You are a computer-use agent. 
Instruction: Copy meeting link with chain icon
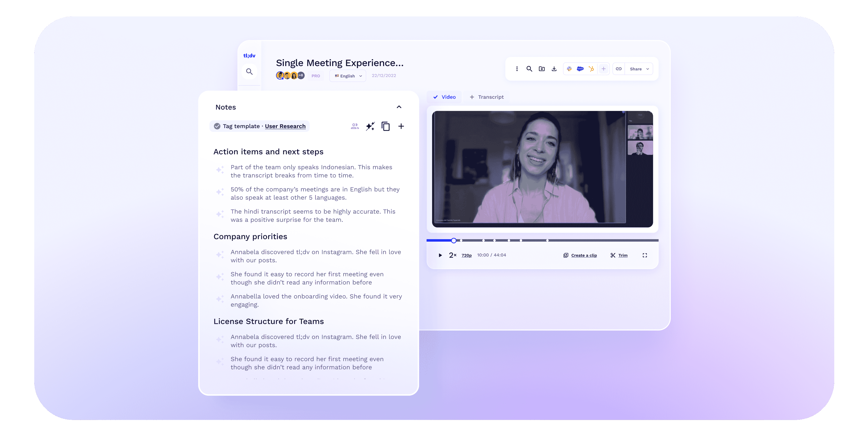619,69
